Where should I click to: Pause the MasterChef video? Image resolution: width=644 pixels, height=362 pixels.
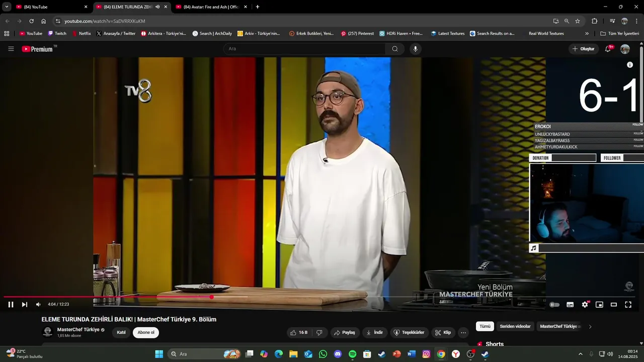pyautogui.click(x=11, y=304)
